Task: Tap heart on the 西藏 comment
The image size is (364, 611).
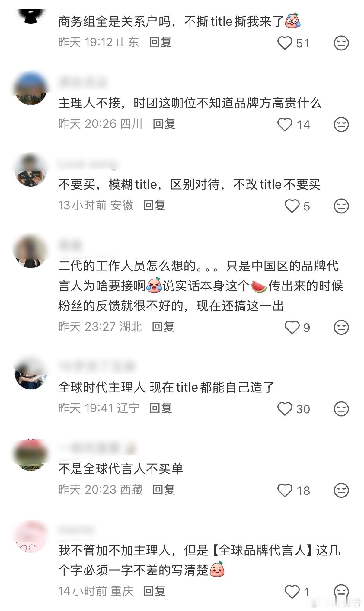Action: click(x=285, y=491)
